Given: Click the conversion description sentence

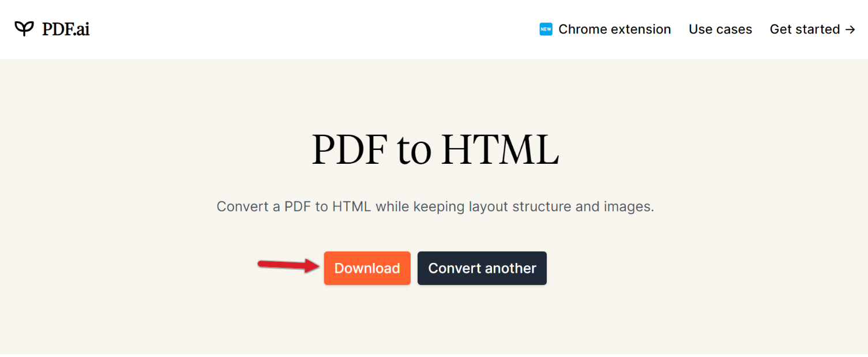Looking at the screenshot, I should (435, 206).
